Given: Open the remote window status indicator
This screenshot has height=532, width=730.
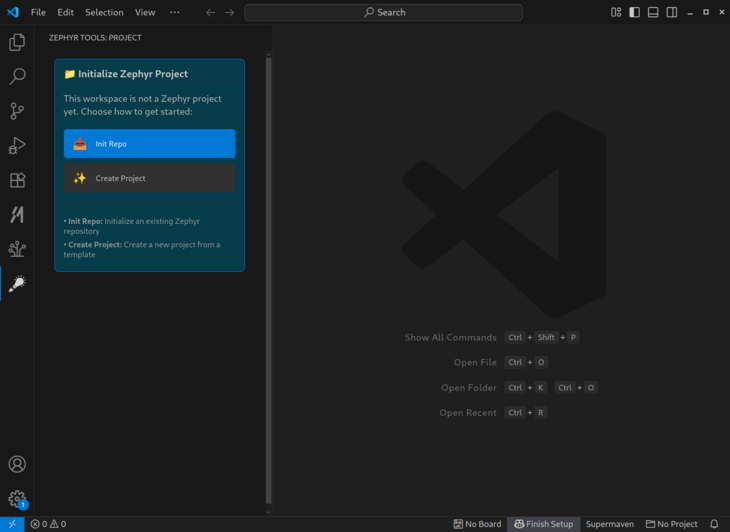Looking at the screenshot, I should (12, 524).
